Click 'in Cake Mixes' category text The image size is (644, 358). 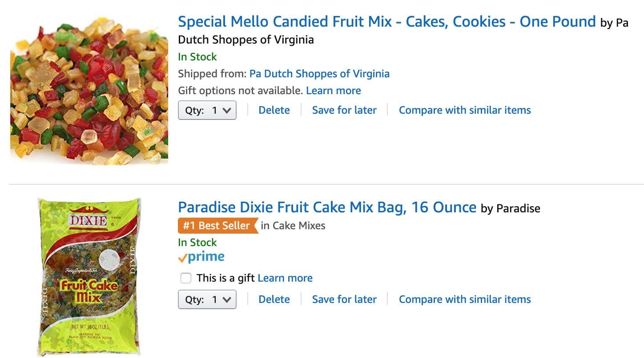click(x=293, y=226)
